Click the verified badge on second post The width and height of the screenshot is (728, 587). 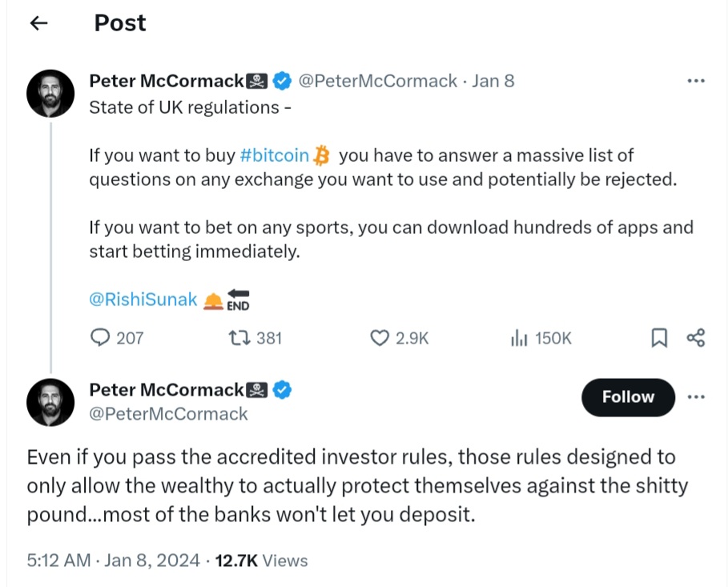(282, 390)
